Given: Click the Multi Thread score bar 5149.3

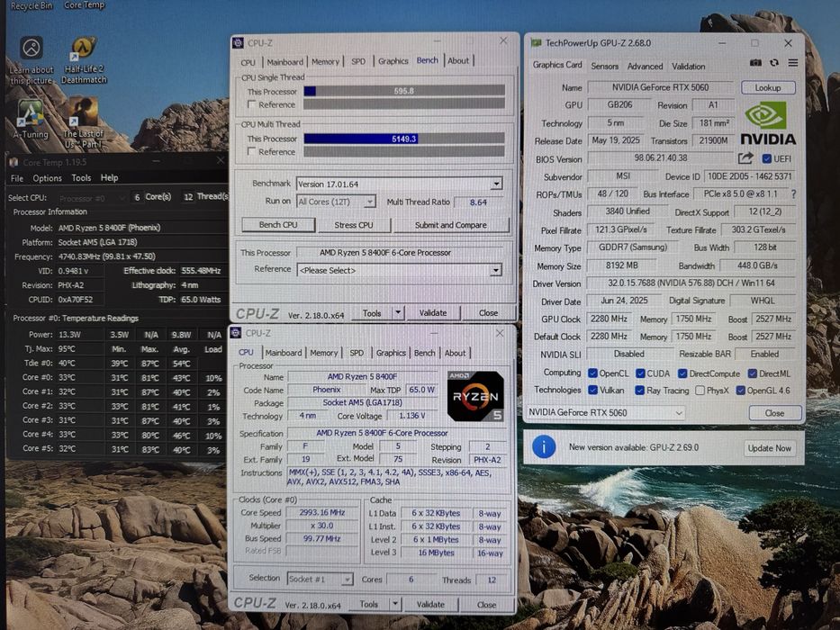Looking at the screenshot, I should click(404, 139).
